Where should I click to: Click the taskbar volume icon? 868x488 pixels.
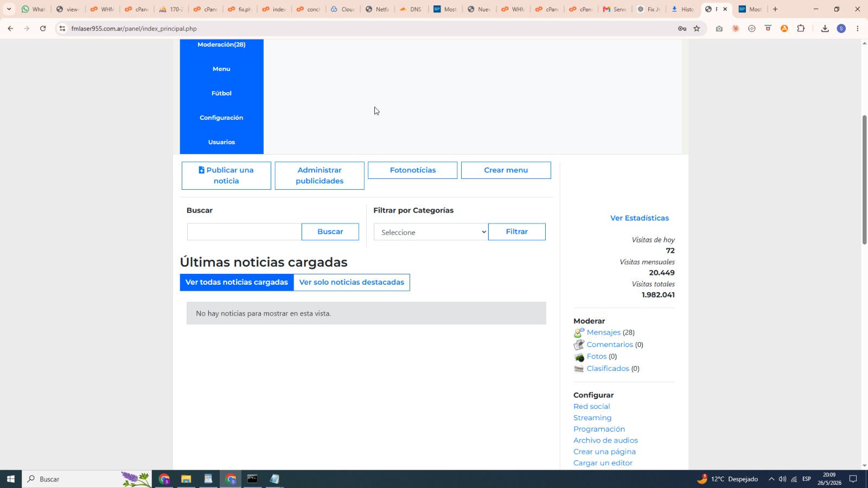pyautogui.click(x=782, y=479)
